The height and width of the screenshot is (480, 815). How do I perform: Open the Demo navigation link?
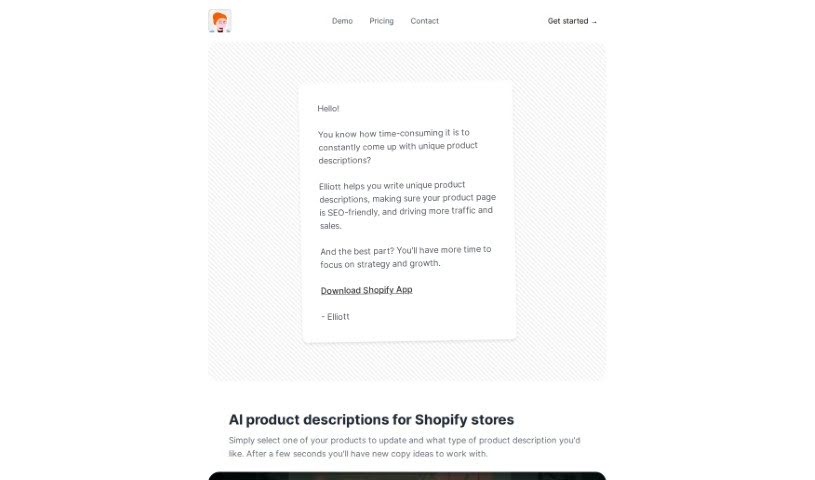342,21
